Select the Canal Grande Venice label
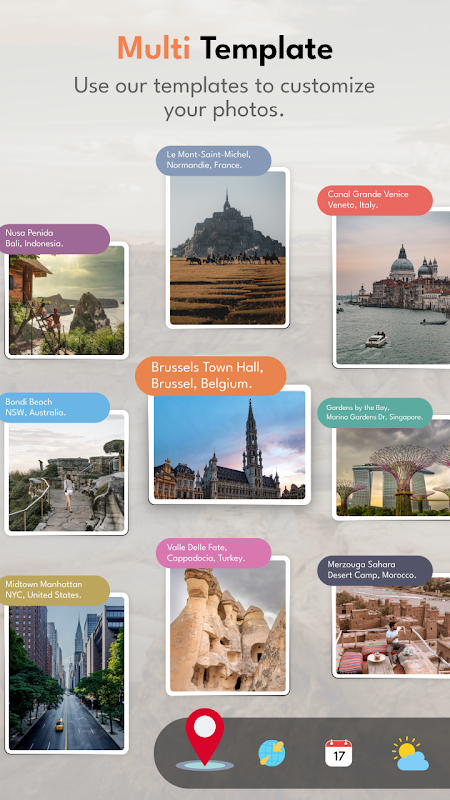This screenshot has width=450, height=800. pyautogui.click(x=375, y=200)
